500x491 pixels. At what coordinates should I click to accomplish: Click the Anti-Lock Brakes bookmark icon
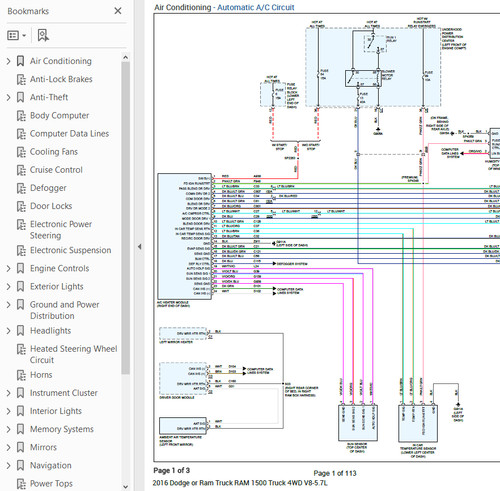(x=21, y=79)
